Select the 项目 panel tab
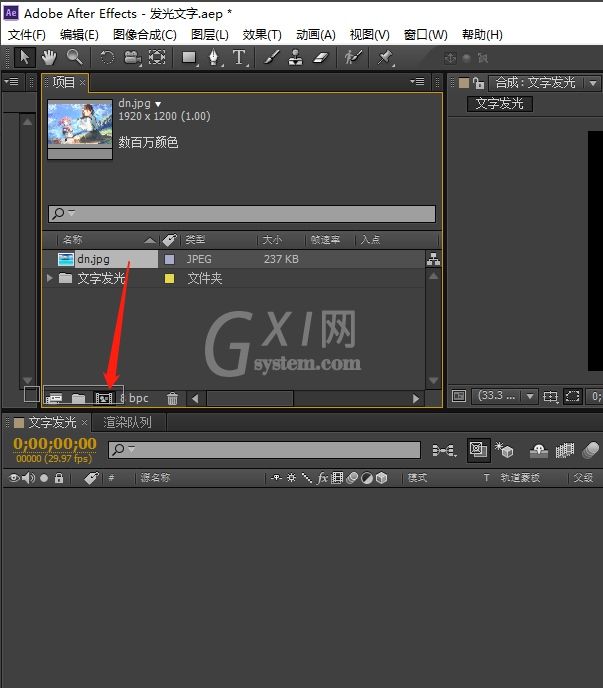The height and width of the screenshot is (688, 603). pyautogui.click(x=64, y=82)
